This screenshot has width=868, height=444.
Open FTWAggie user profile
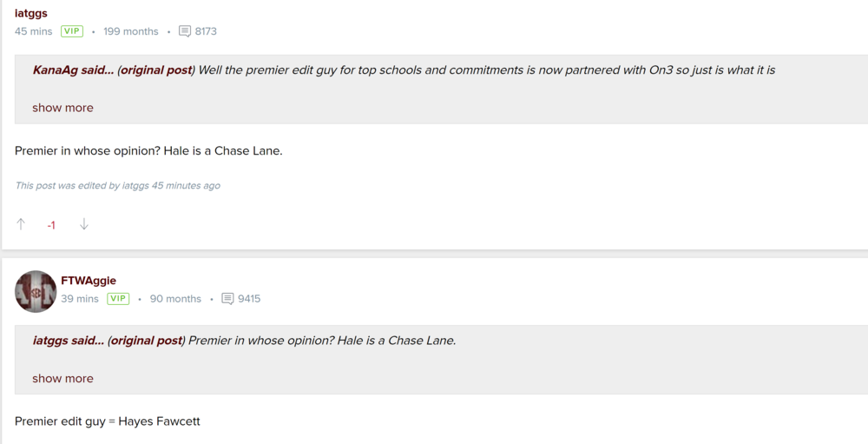pyautogui.click(x=89, y=281)
